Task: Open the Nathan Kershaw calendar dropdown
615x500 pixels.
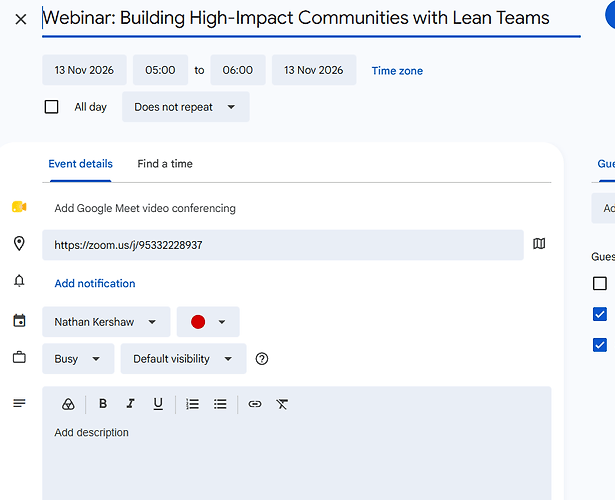Action: [106, 322]
